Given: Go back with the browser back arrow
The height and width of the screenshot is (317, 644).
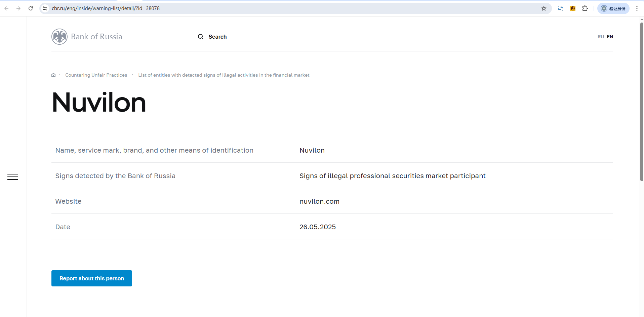Looking at the screenshot, I should [6, 8].
